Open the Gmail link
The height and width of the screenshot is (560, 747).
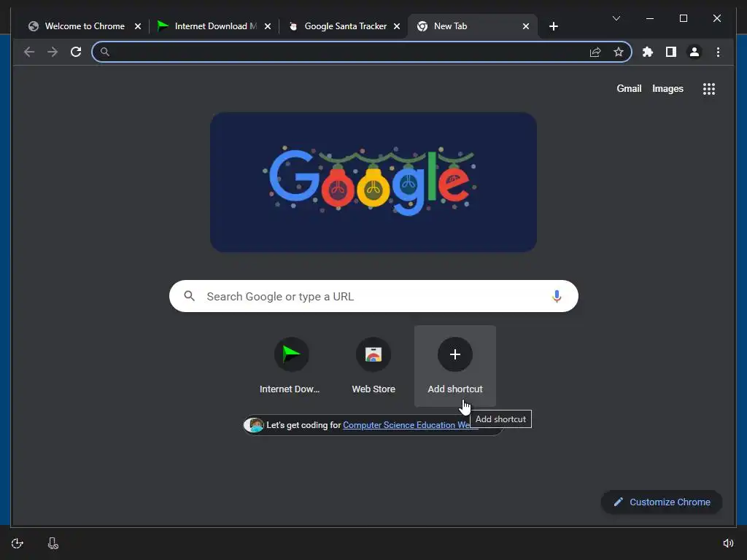629,88
